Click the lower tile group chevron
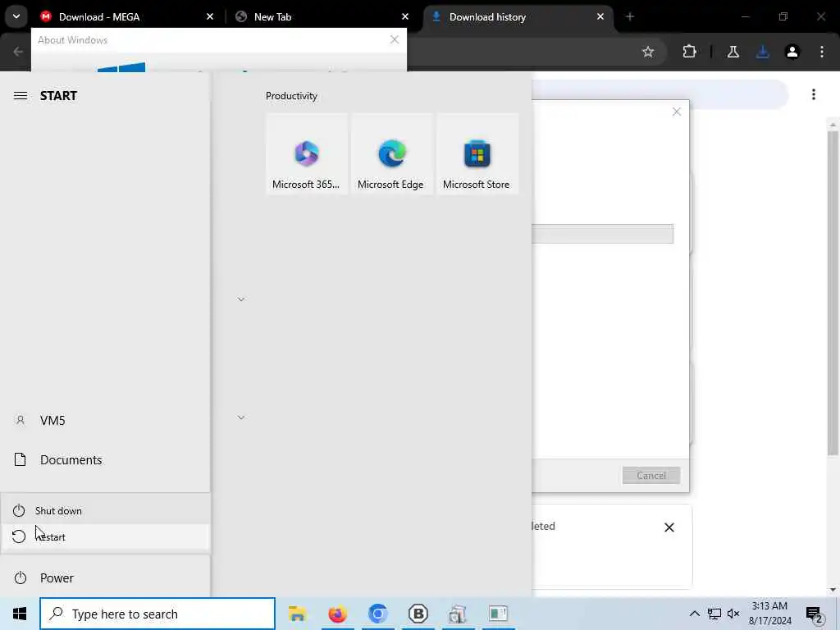Screen dimensions: 840x630 241,418
